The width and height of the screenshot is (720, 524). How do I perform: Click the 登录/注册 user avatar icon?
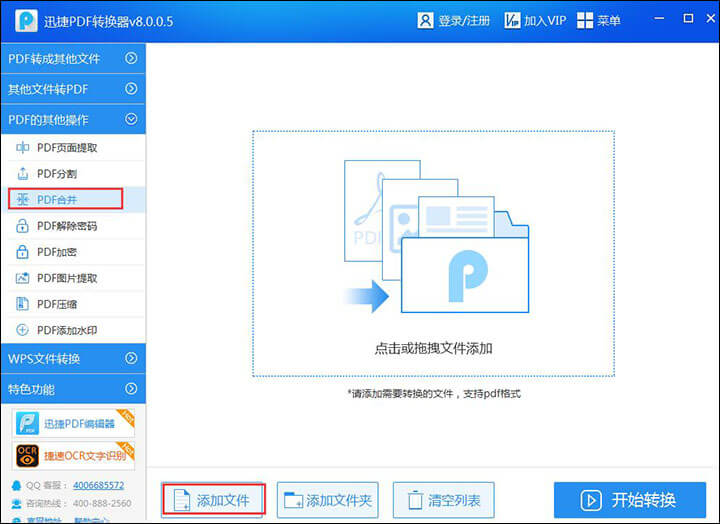point(425,20)
